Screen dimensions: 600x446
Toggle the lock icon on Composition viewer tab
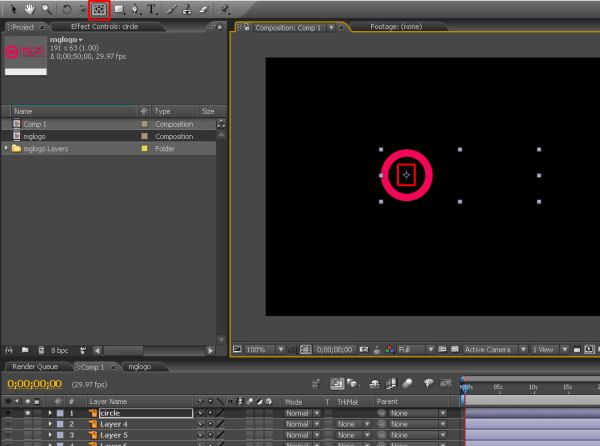247,27
